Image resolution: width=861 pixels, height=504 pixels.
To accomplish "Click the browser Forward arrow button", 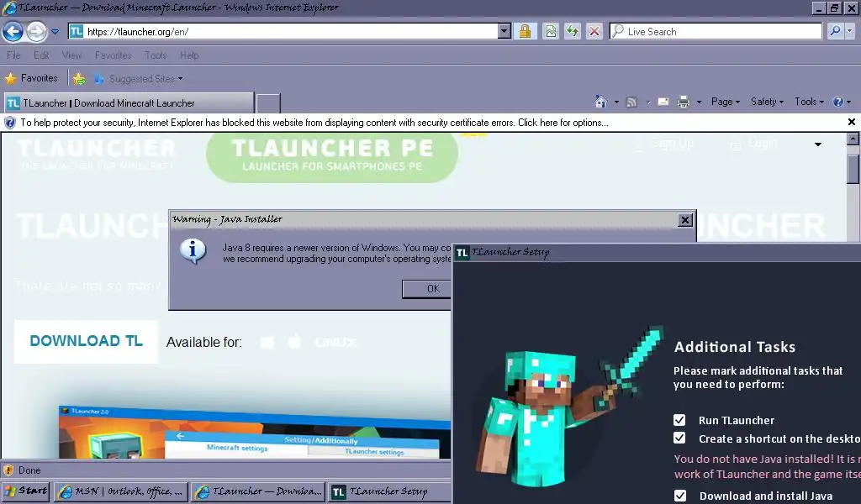I will (x=36, y=31).
